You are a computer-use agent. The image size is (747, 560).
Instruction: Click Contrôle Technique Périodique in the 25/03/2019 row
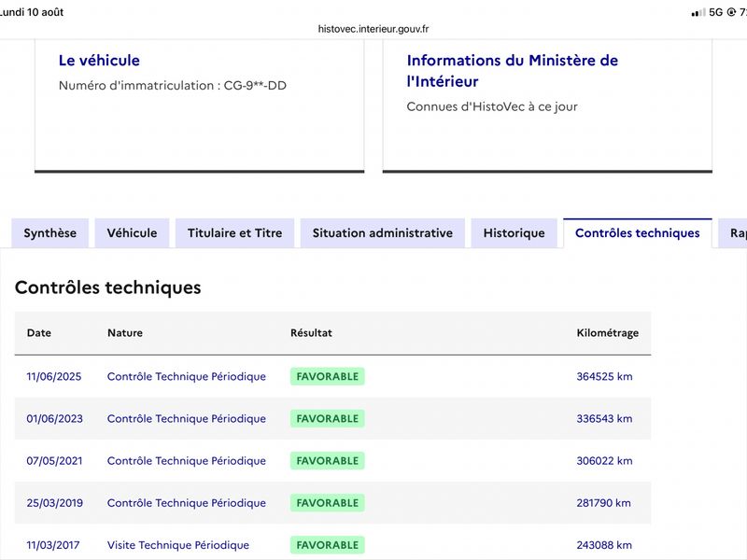186,503
